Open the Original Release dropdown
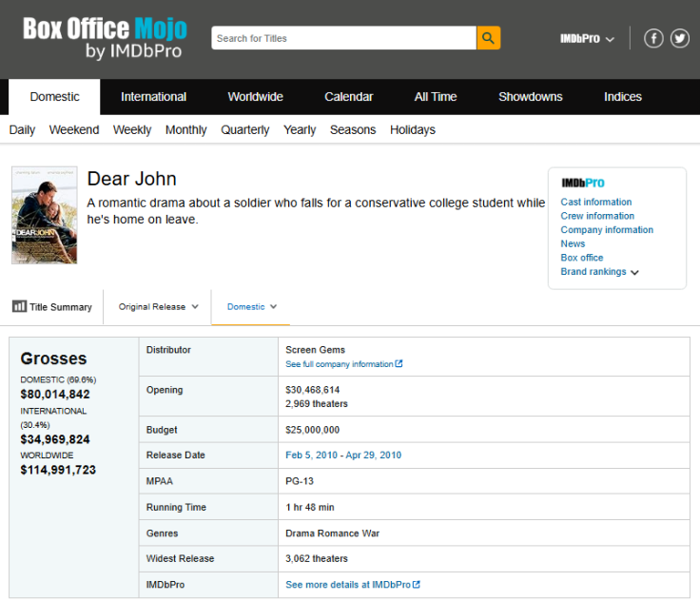Viewport: 700px width, 601px height. [158, 307]
